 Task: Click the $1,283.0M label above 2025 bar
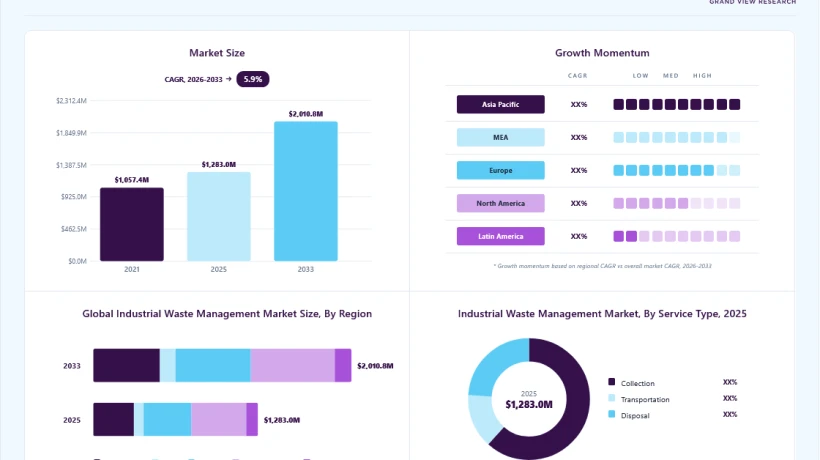tap(219, 165)
